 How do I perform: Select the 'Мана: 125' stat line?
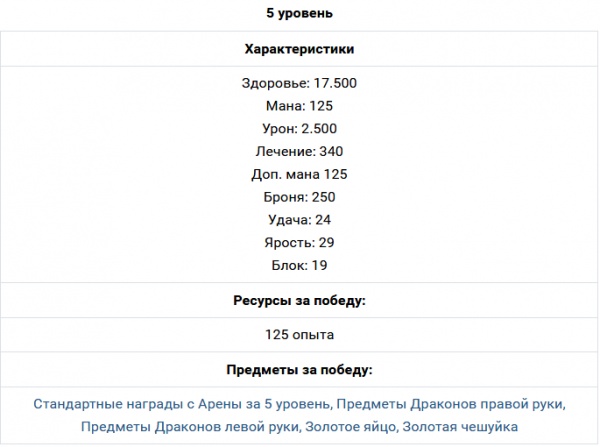[300, 105]
